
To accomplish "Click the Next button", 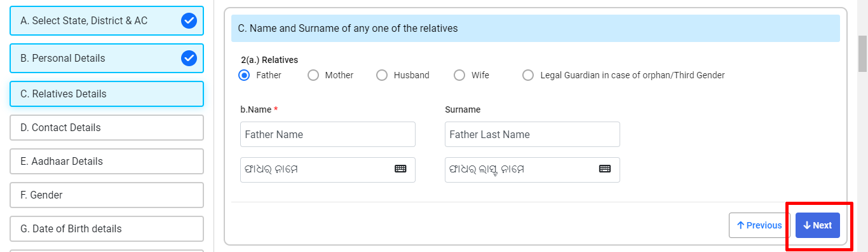I will pyautogui.click(x=818, y=225).
